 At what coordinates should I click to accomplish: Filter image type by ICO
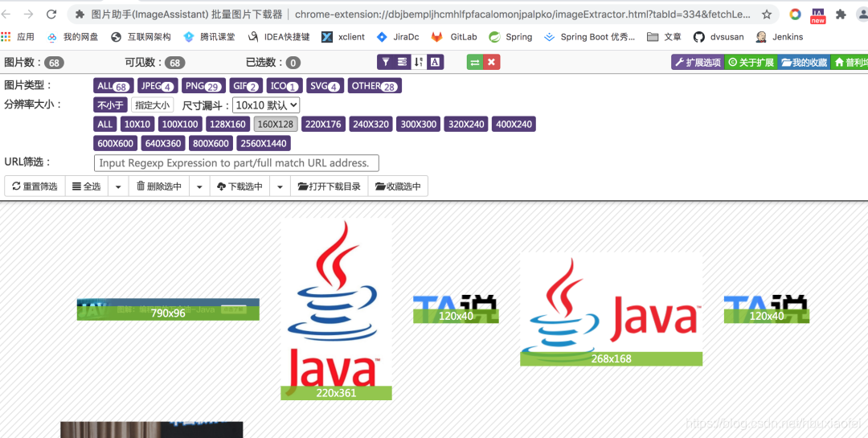[285, 86]
